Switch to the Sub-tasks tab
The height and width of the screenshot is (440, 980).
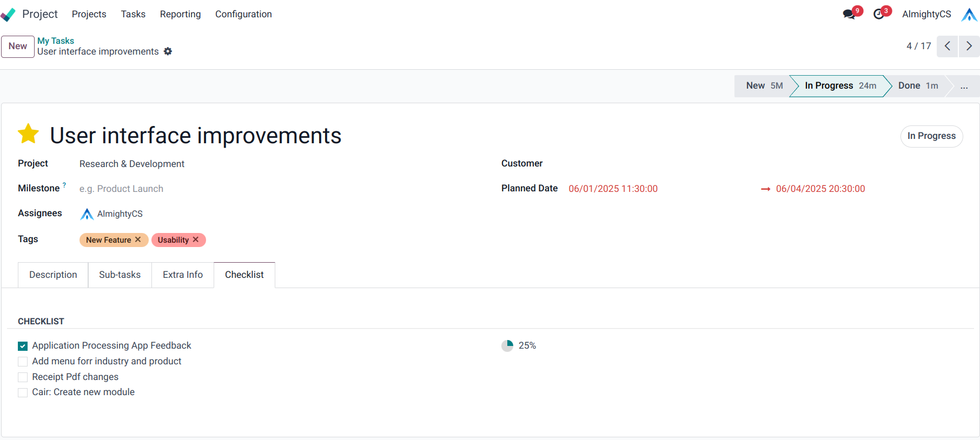point(120,275)
